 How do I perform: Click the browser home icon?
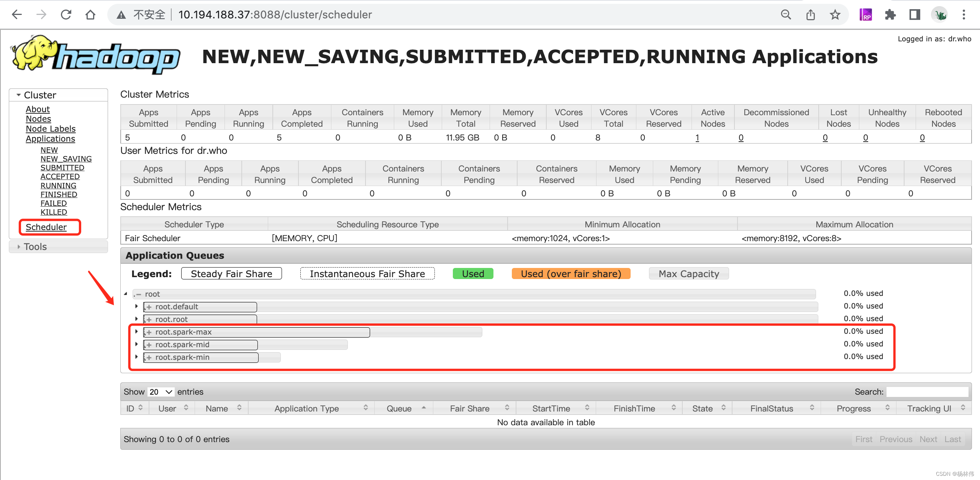coord(90,15)
